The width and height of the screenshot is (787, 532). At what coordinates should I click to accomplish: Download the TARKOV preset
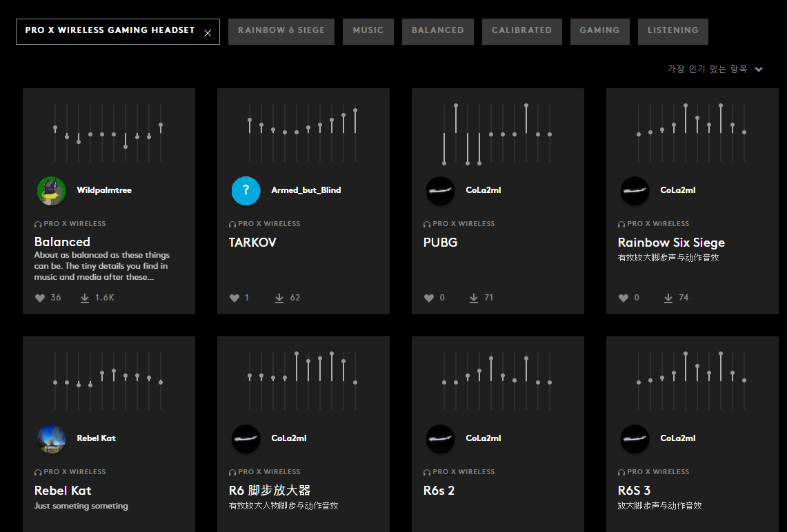tap(279, 298)
